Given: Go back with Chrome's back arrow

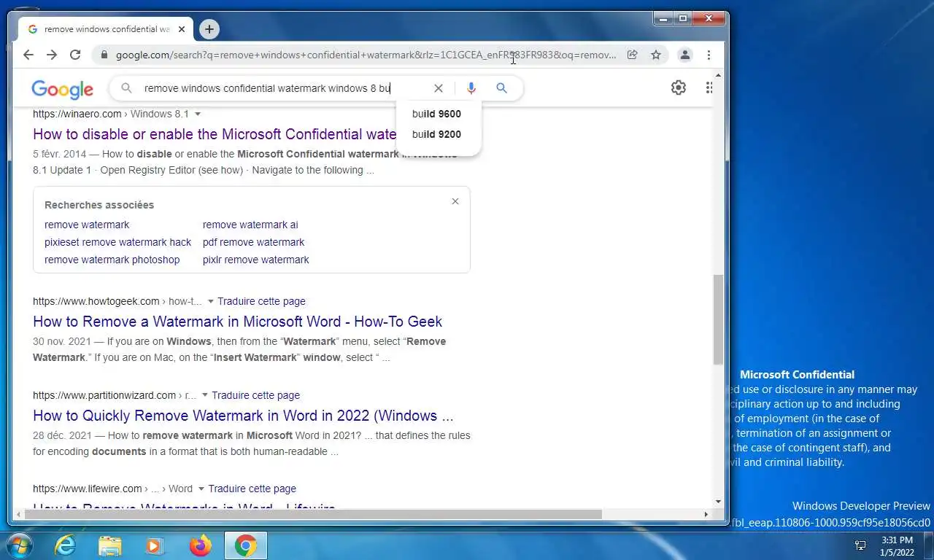Looking at the screenshot, I should point(28,55).
